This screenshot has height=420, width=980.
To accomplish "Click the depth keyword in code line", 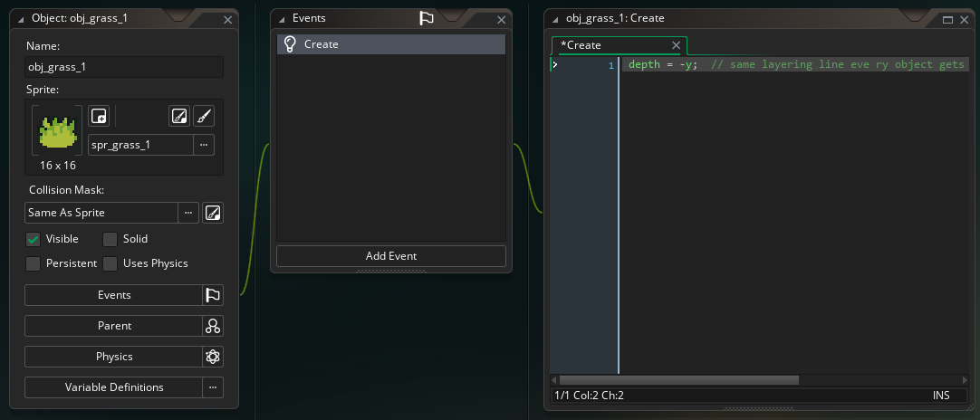I will click(644, 64).
